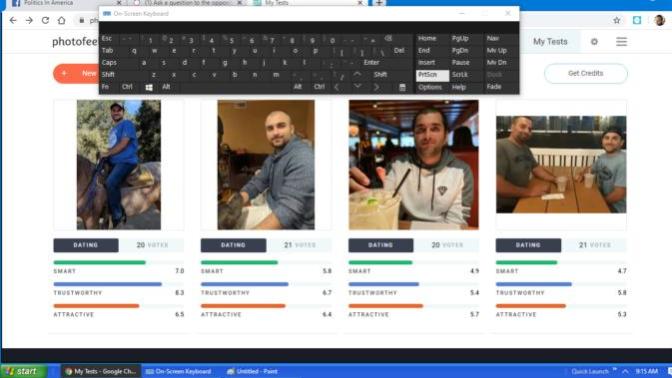Click blue Trustworthy bar scoring 6.7
672x378 pixels.
coord(245,284)
